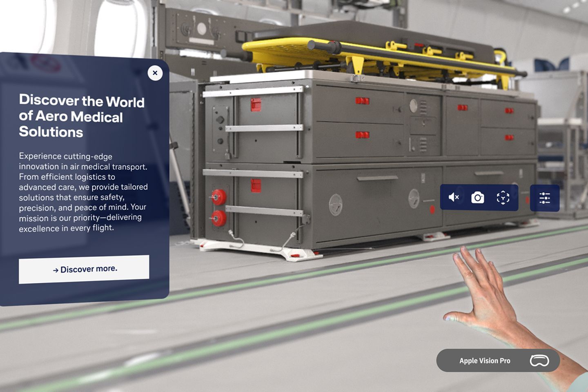This screenshot has width=588, height=392.
Task: Collapse the Aero Medical info card
Action: (x=155, y=73)
